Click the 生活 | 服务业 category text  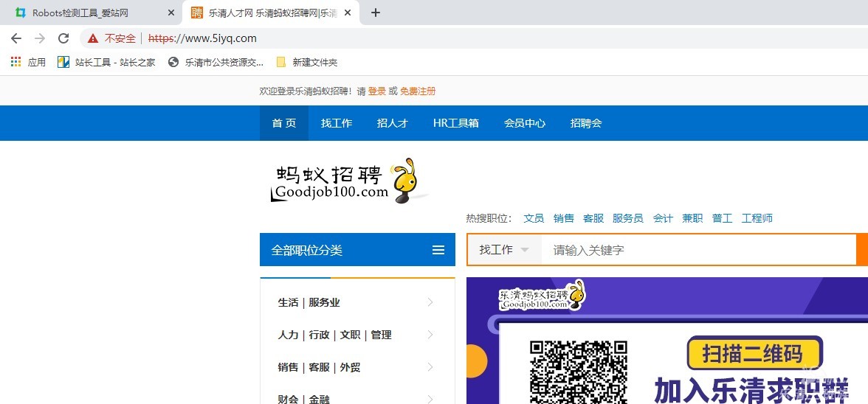(309, 302)
